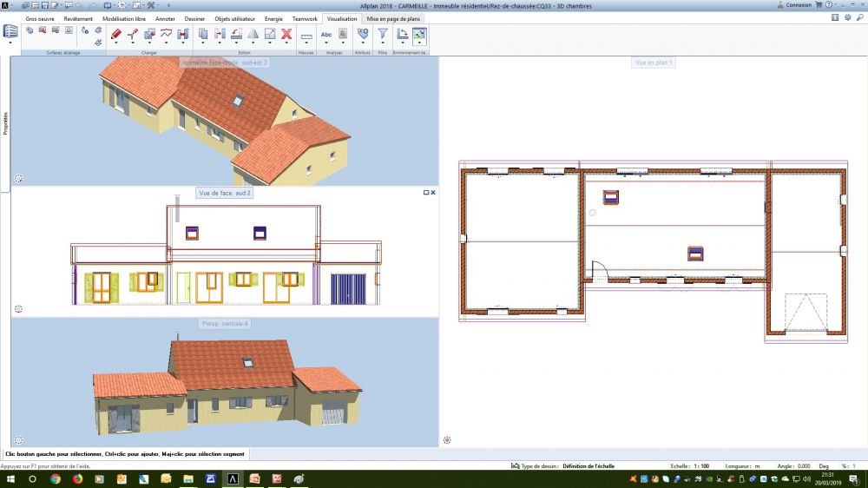868x488 pixels.
Task: Click the Connexion login button
Action: 793,4
